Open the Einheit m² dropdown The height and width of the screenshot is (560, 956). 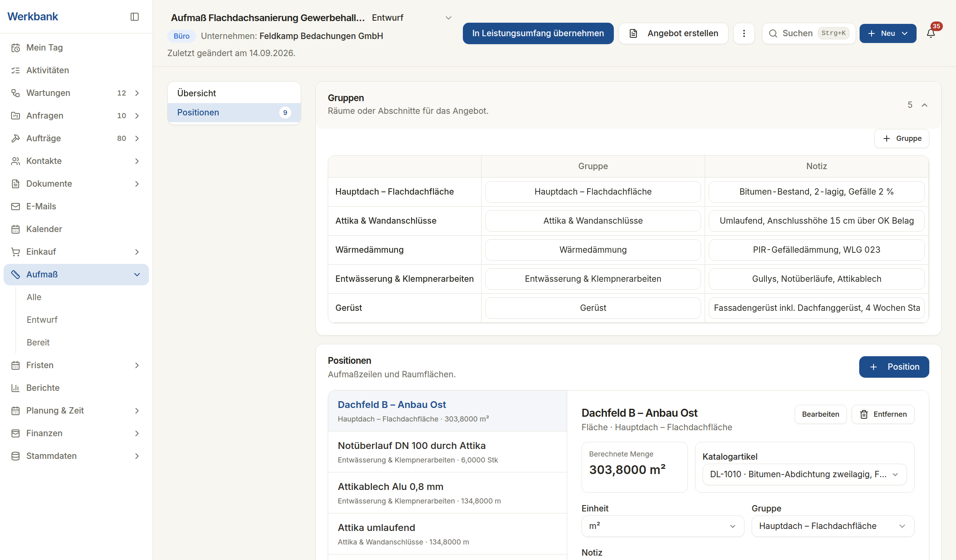[663, 526]
